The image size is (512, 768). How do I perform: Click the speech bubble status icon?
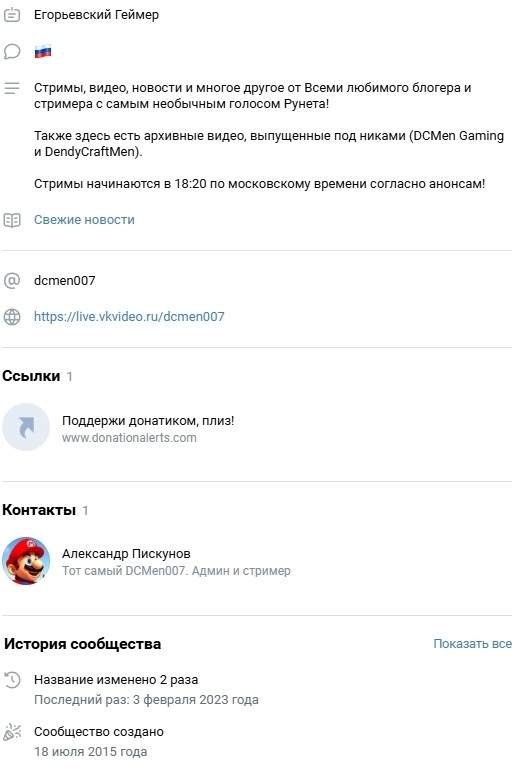click(12, 51)
